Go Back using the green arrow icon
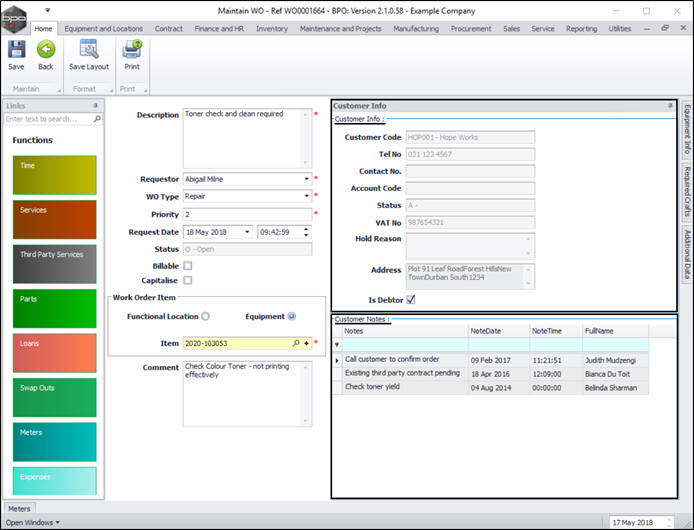This screenshot has width=694, height=530. click(46, 49)
